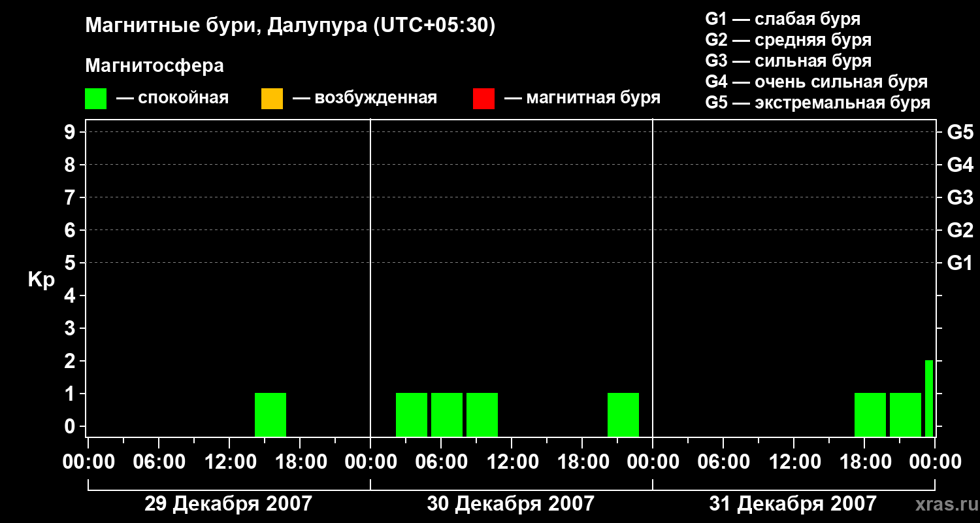
Task: Click the 30 December bar near 21:00
Action: coord(623,414)
